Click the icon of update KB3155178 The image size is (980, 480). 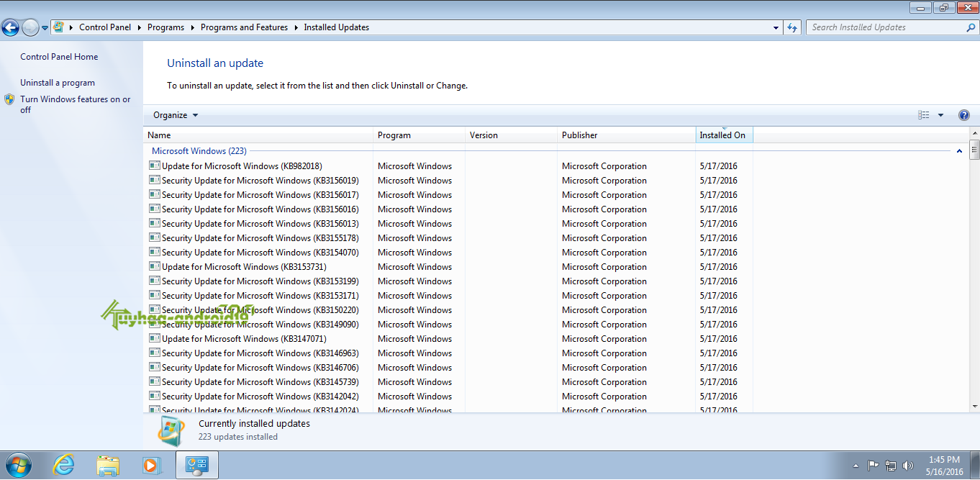[x=155, y=237]
